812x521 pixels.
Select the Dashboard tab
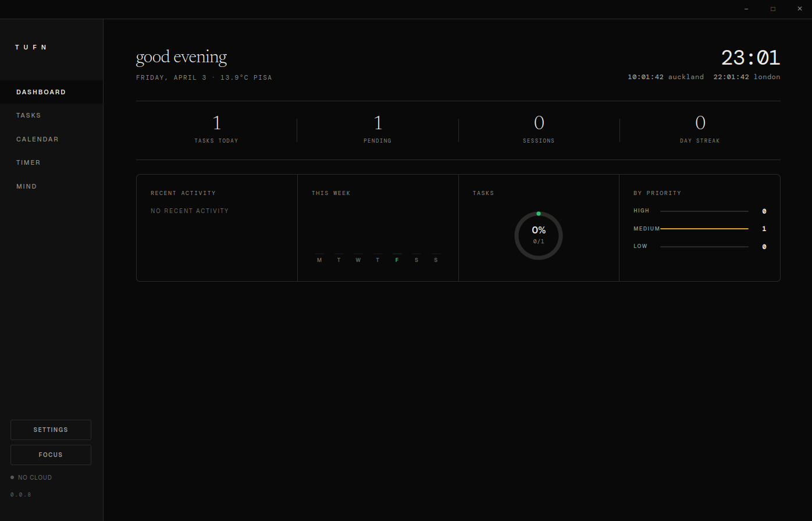coord(41,91)
